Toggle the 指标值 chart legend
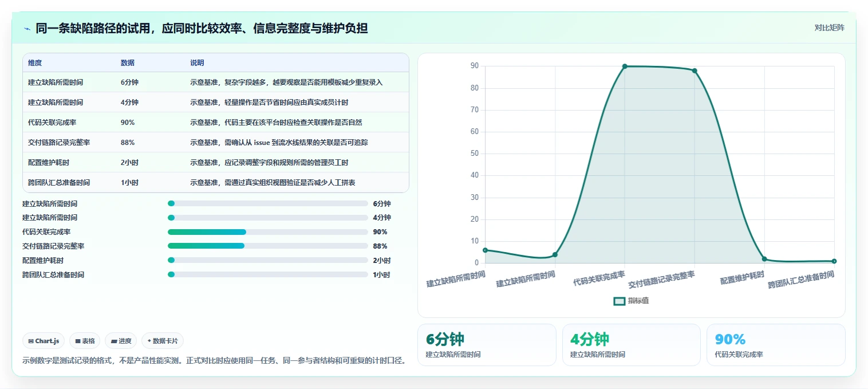 (x=631, y=301)
